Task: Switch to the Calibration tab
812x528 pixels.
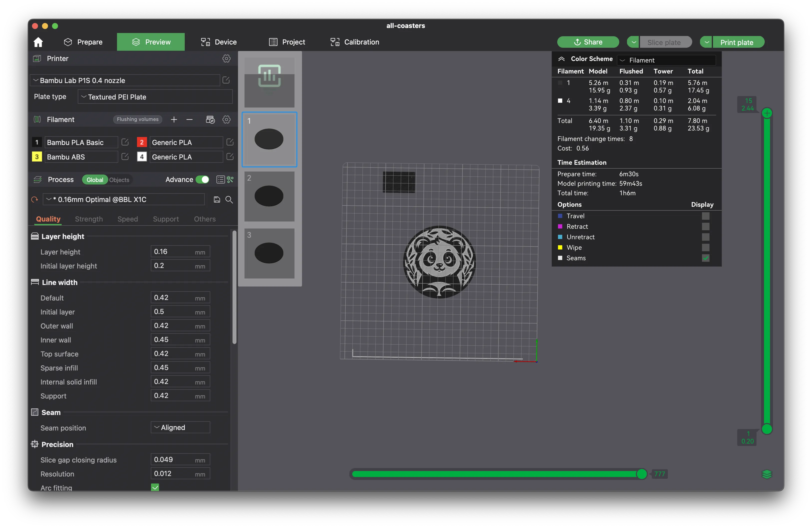Action: [355, 42]
